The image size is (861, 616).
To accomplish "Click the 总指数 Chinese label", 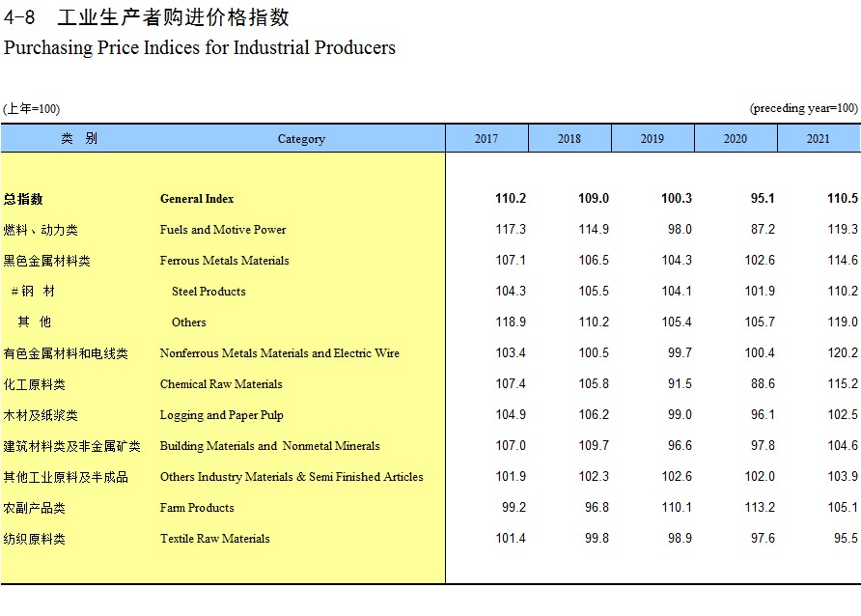I will [x=23, y=199].
